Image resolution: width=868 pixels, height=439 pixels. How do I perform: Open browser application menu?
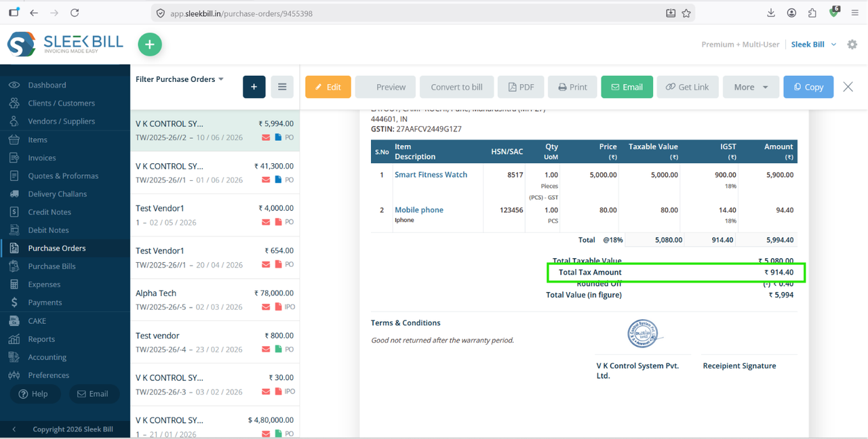click(x=854, y=13)
